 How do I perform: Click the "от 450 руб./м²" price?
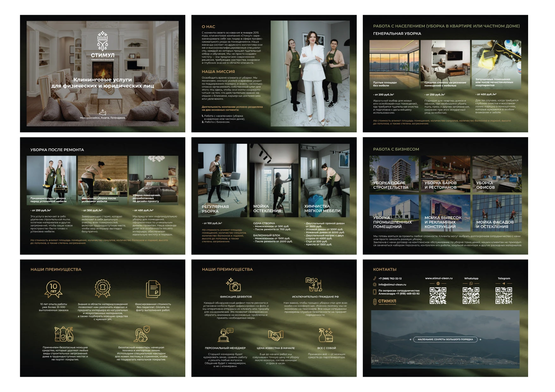point(143,210)
